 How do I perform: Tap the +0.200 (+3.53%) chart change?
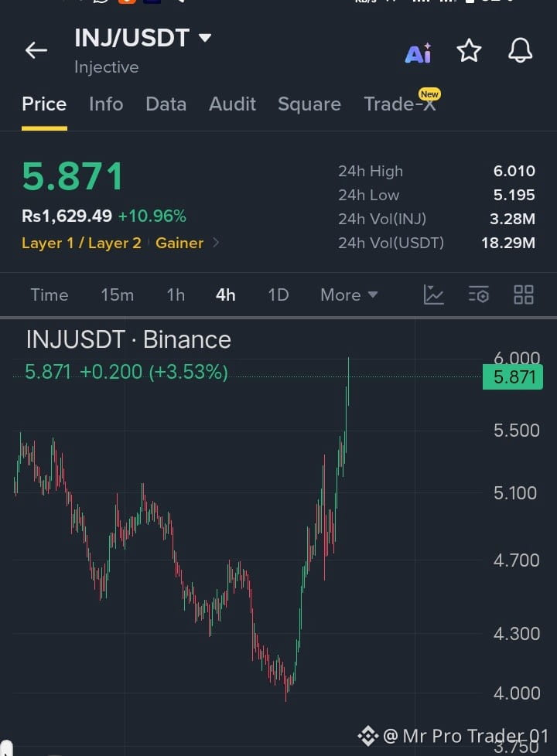(153, 373)
